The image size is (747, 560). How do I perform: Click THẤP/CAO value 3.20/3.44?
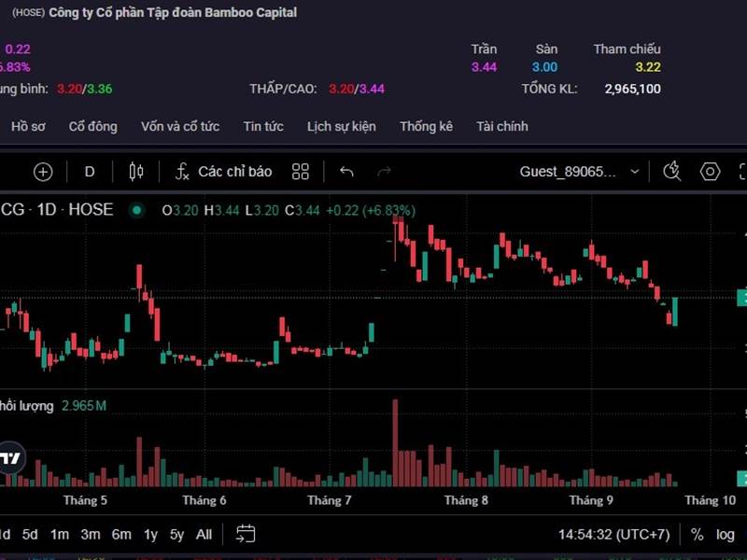(x=357, y=89)
